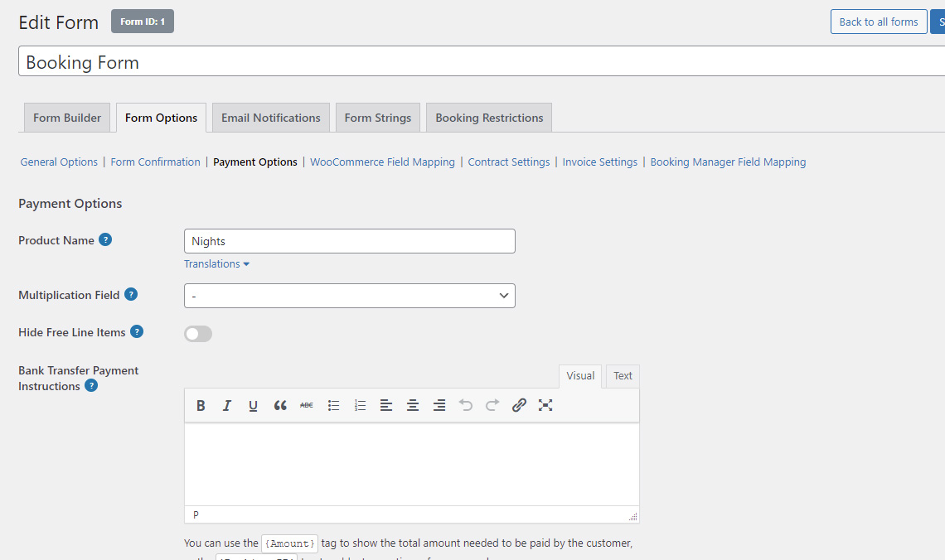
Task: Select the Payment Options section link
Action: (x=255, y=162)
